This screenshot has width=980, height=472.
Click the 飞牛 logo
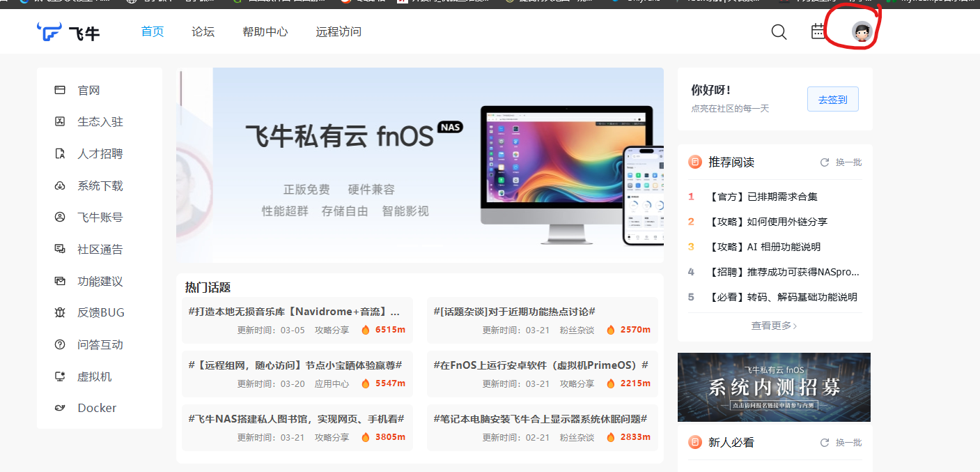pyautogui.click(x=68, y=32)
